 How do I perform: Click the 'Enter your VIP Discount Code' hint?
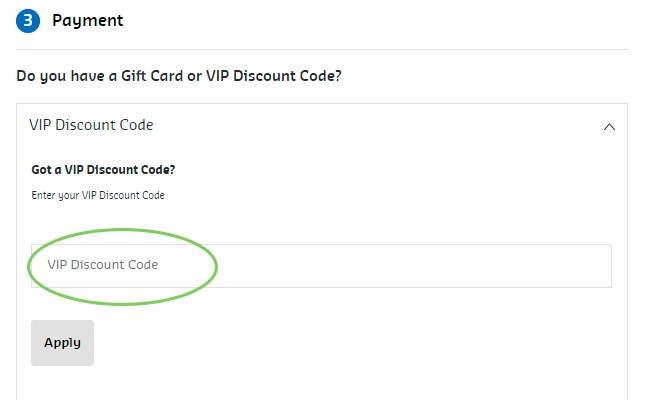pyautogui.click(x=98, y=195)
